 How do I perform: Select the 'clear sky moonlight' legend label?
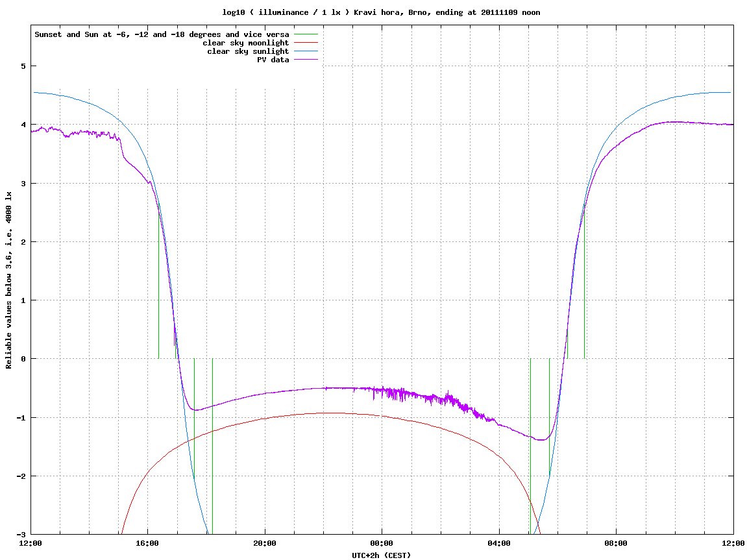(246, 43)
